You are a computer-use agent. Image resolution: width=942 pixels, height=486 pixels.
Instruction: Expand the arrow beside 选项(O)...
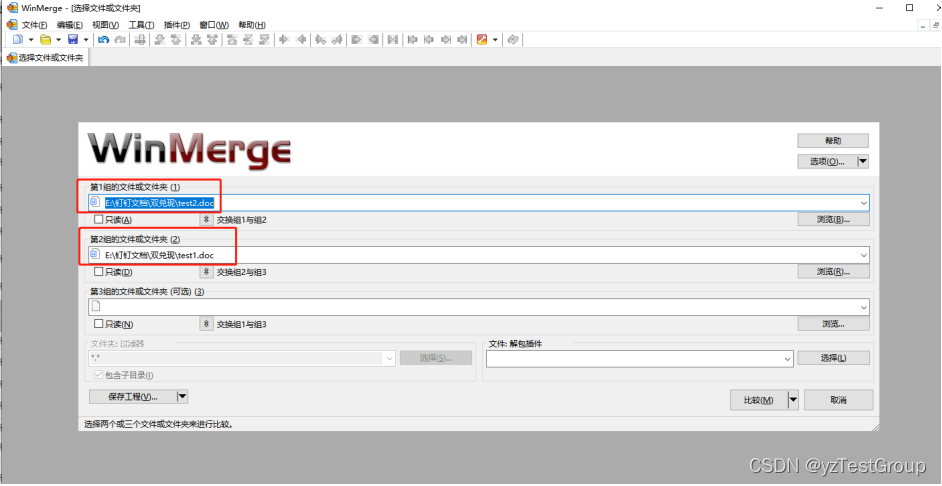tap(863, 161)
